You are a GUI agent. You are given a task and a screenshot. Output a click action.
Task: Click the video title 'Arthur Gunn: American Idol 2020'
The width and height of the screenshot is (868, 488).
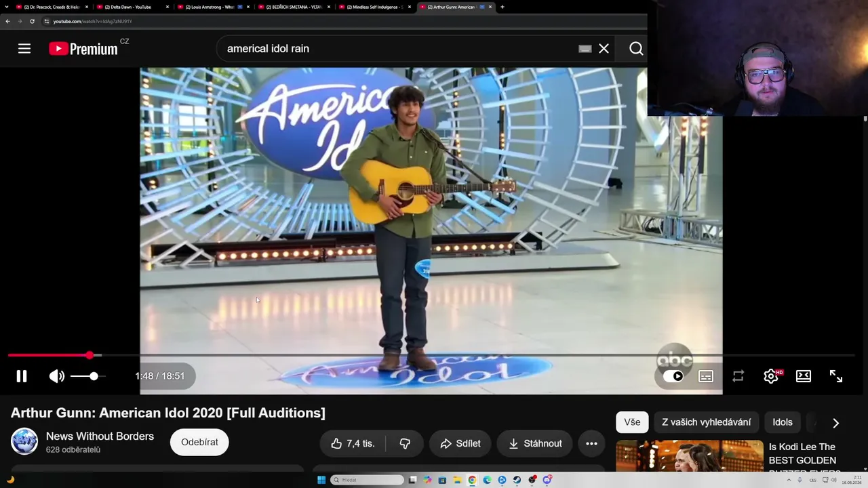[168, 413]
